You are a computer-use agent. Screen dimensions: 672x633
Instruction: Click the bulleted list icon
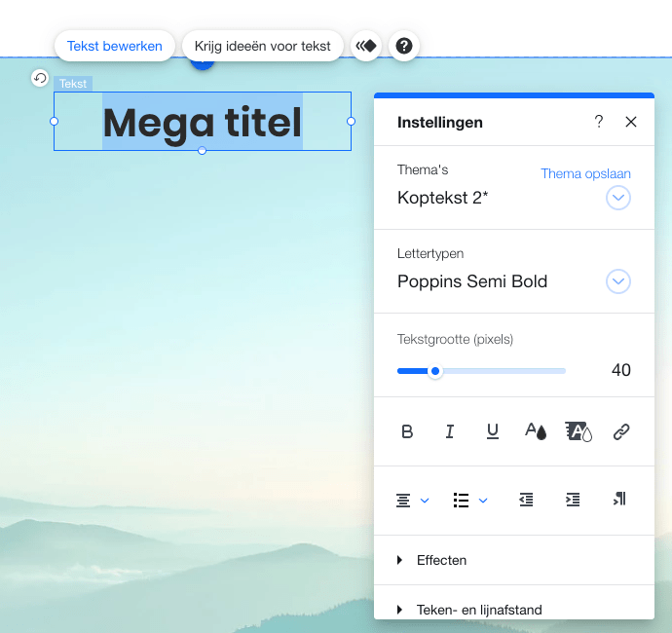(x=461, y=501)
